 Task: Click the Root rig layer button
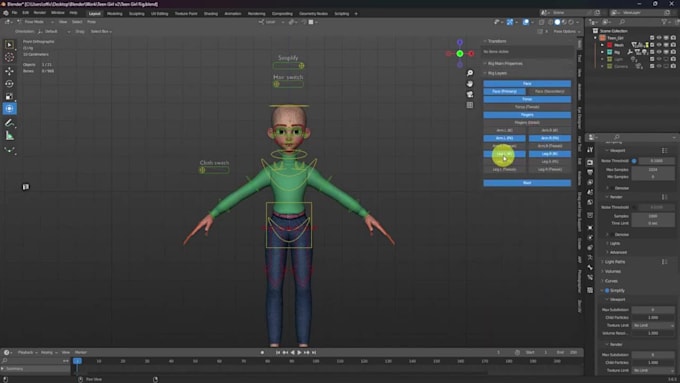tap(527, 183)
